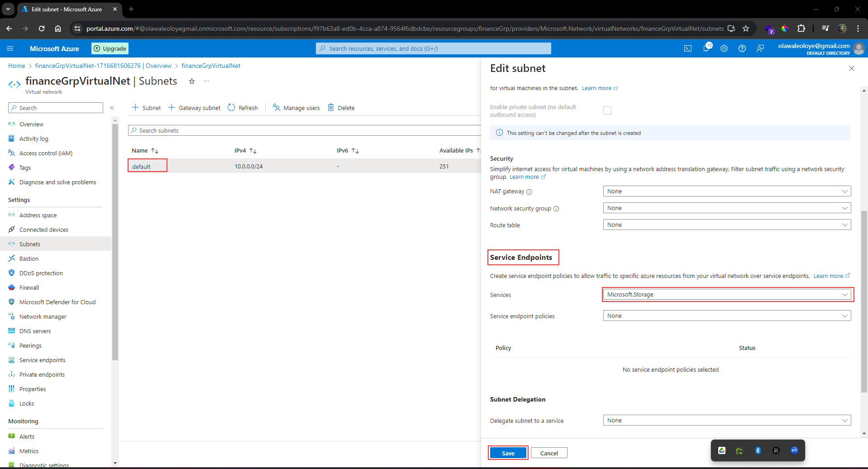Open the Firewall settings blade

29,287
